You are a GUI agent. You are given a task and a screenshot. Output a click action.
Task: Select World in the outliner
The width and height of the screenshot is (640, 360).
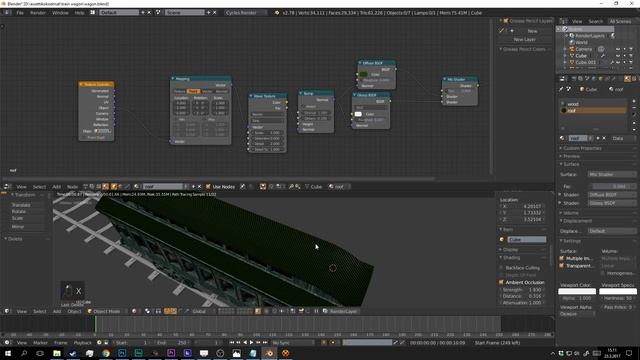coord(582,42)
